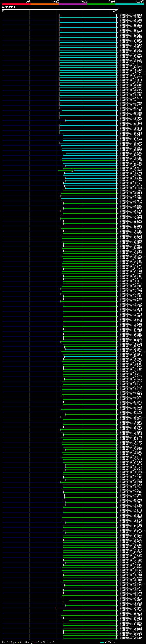The image size is (146, 644).
Task: Select UniRef100_Q069K2 label
Action: pos(131,58)
